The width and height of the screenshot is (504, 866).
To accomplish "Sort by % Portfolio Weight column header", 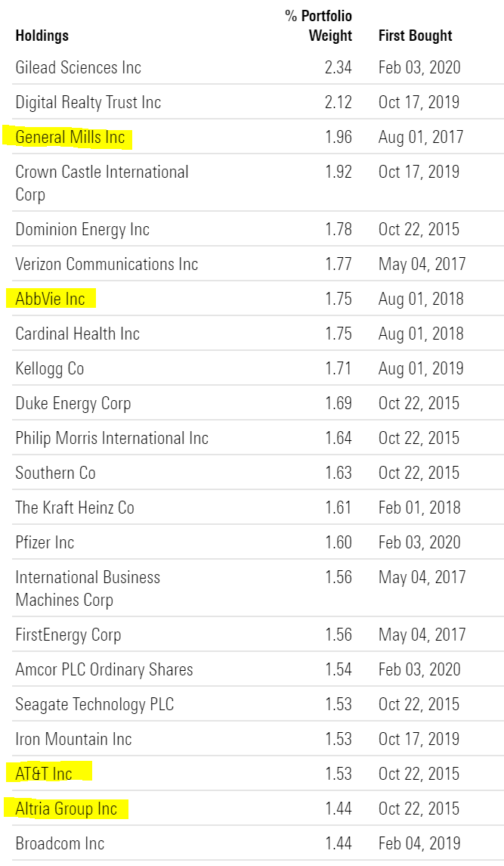I will [x=319, y=26].
